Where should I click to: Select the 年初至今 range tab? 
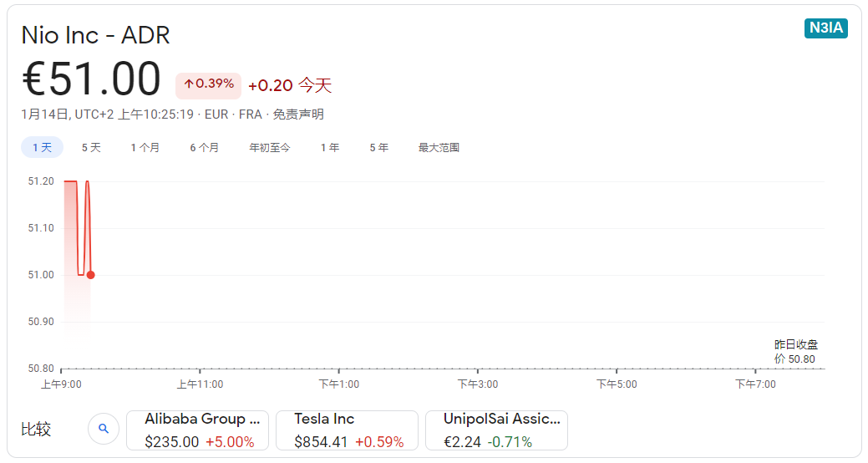coord(270,147)
